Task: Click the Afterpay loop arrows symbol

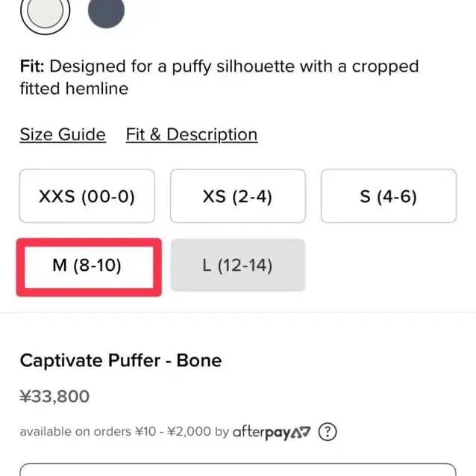Action: tap(301, 431)
